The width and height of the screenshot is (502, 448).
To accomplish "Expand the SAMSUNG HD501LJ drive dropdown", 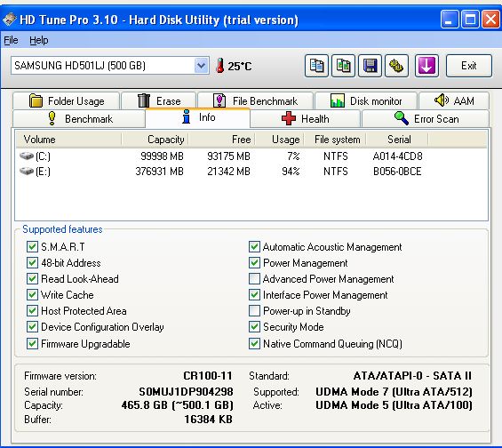I will click(201, 66).
